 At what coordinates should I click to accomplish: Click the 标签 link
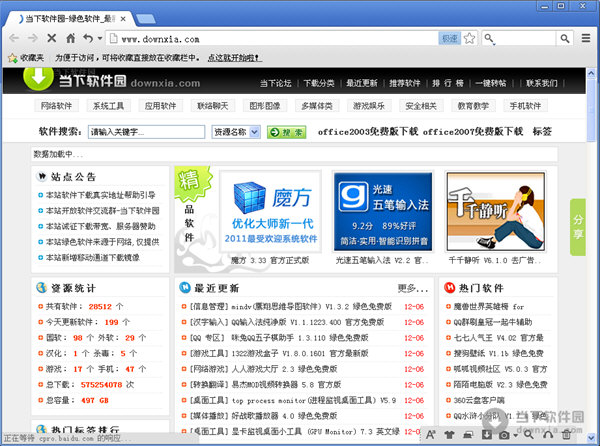tap(542, 132)
